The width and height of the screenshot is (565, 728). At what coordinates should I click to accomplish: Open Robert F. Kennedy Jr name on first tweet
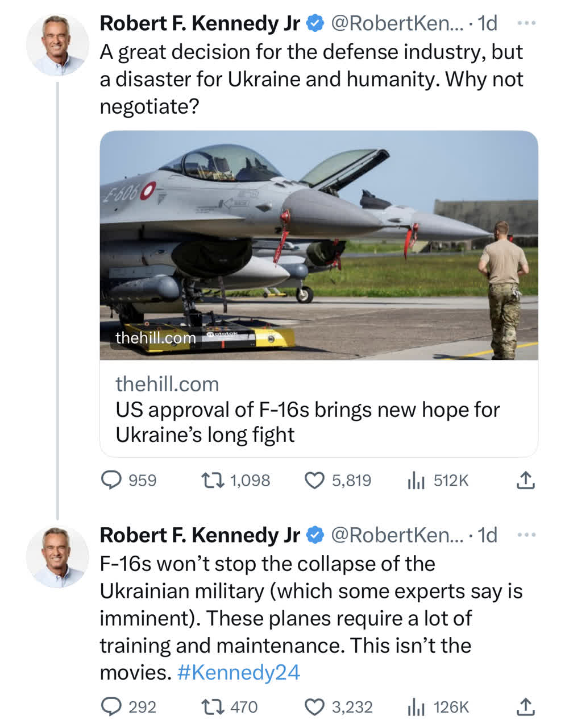pos(200,23)
